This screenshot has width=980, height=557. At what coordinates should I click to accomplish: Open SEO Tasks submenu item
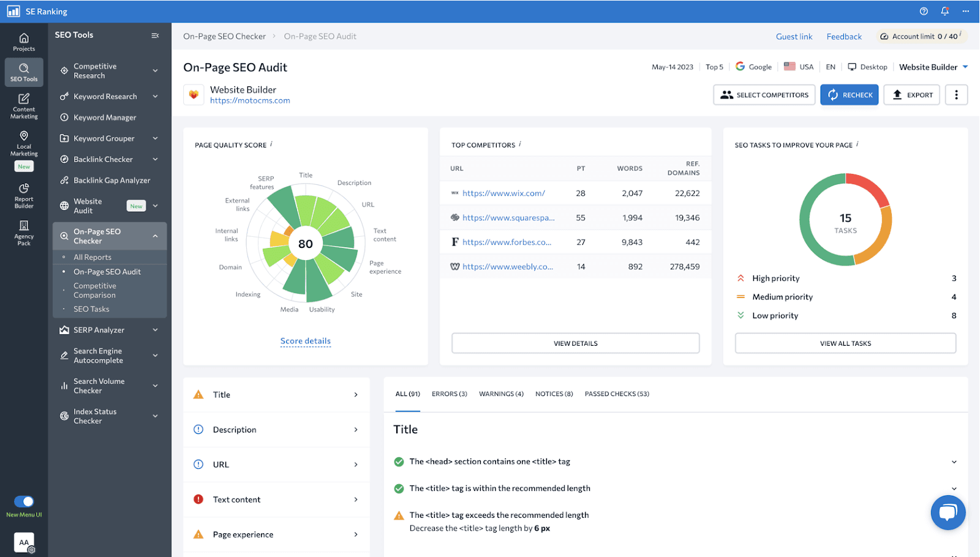pyautogui.click(x=91, y=309)
